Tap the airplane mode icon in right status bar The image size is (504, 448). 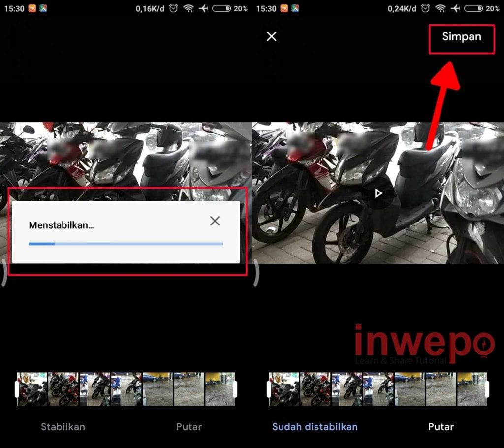point(455,8)
